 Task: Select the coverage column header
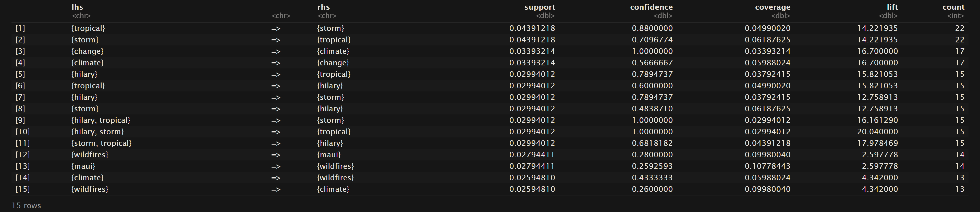click(x=772, y=7)
